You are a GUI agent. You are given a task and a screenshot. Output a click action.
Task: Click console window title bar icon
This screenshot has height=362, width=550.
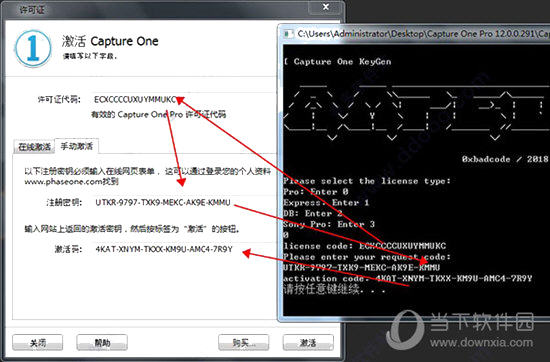(x=288, y=34)
